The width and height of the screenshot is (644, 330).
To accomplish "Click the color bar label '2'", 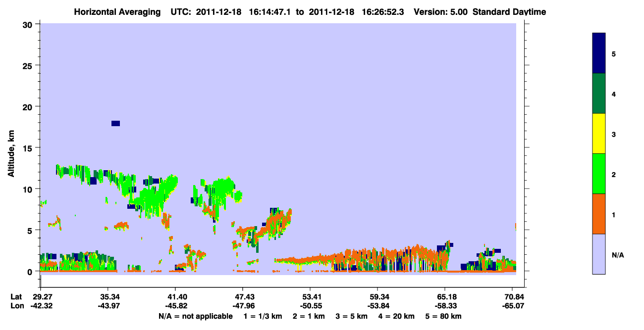I will pos(614,174).
